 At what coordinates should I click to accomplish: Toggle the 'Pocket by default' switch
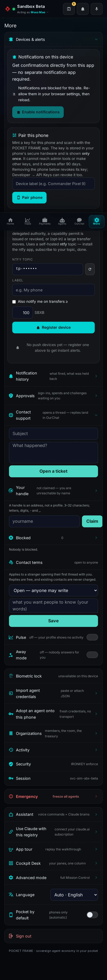pyautogui.click(x=92, y=915)
